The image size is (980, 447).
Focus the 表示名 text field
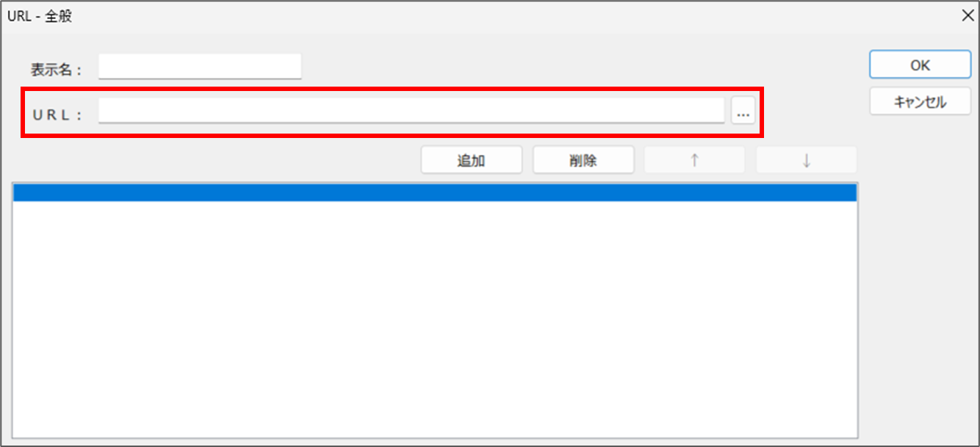click(x=200, y=66)
